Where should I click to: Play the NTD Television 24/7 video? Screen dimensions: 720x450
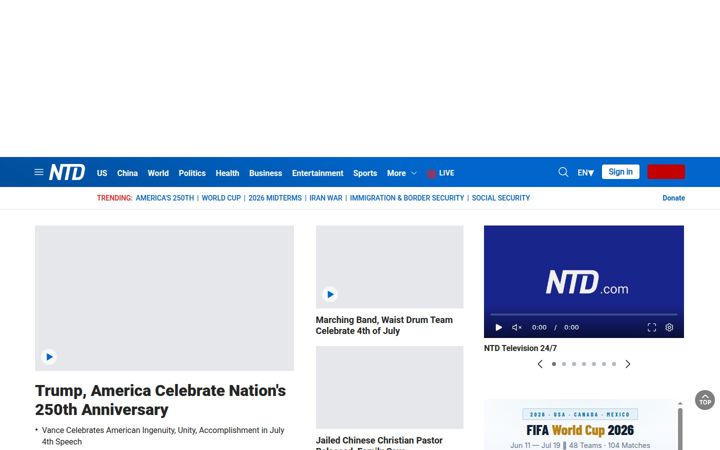click(x=499, y=327)
